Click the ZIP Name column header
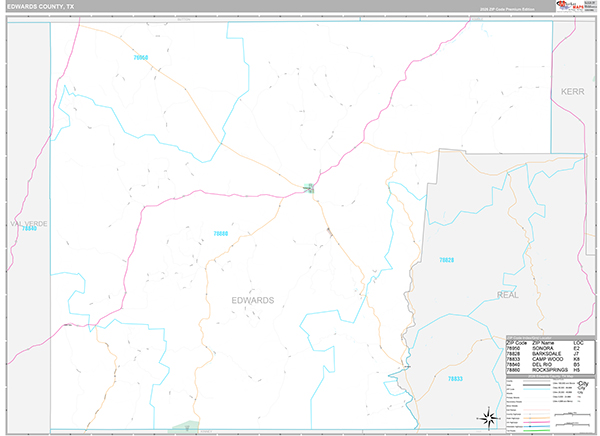Image resolution: width=600 pixels, height=436 pixels. pos(543,343)
